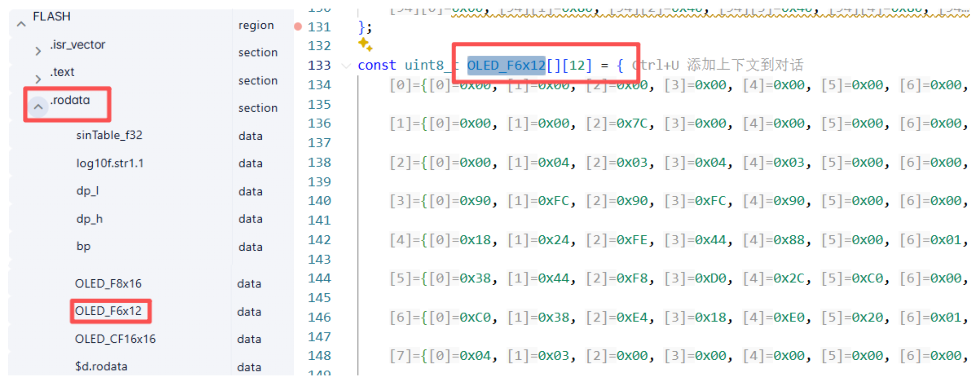Collapse the .rodata section chevron
The width and height of the screenshot is (980, 384).
click(38, 107)
